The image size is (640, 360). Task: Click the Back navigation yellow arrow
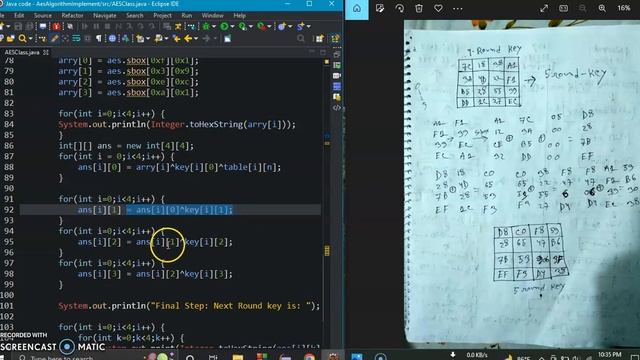coord(188,38)
